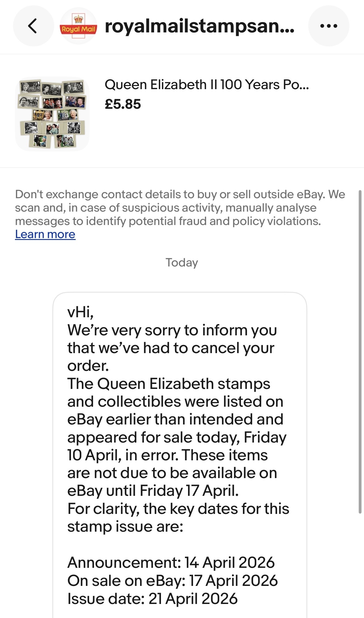Image resolution: width=364 pixels, height=618 pixels.
Task: Tap "For clarity, the key dates" line
Action: pyautogui.click(x=178, y=509)
